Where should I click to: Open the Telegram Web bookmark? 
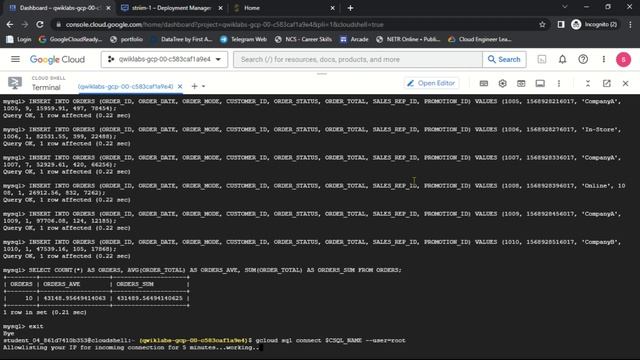[x=243, y=39]
